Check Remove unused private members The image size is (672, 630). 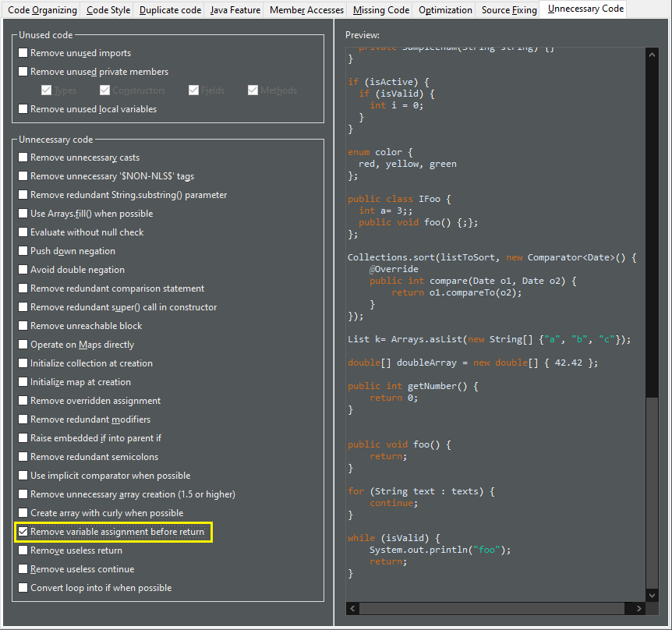23,72
